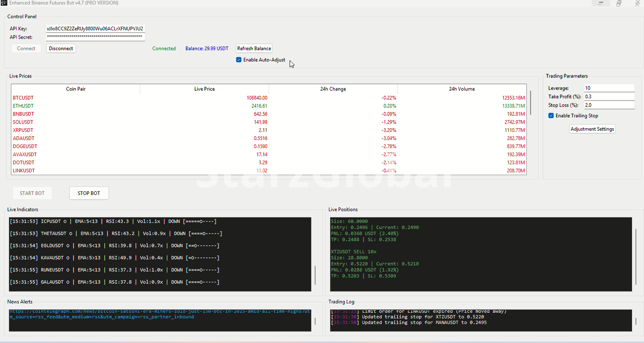Open the Cointelegraph news link

tap(160, 314)
